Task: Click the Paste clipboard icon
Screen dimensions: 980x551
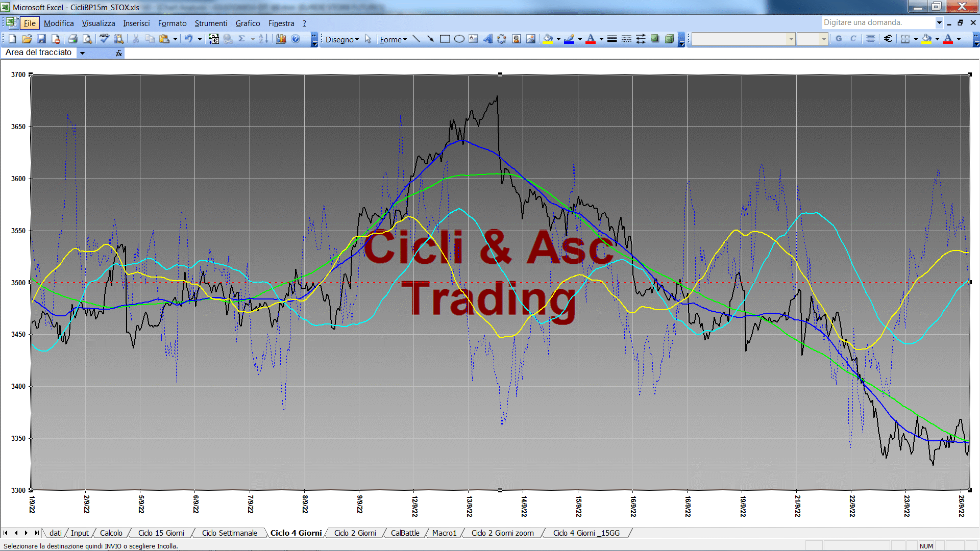Action: pos(164,39)
